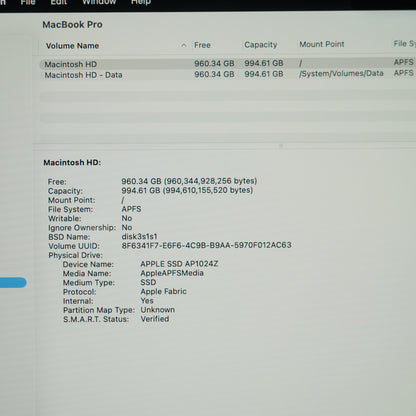Click the Media Name AppleAPFSMedia
Viewport: 416px width, 416px height.
tap(172, 273)
